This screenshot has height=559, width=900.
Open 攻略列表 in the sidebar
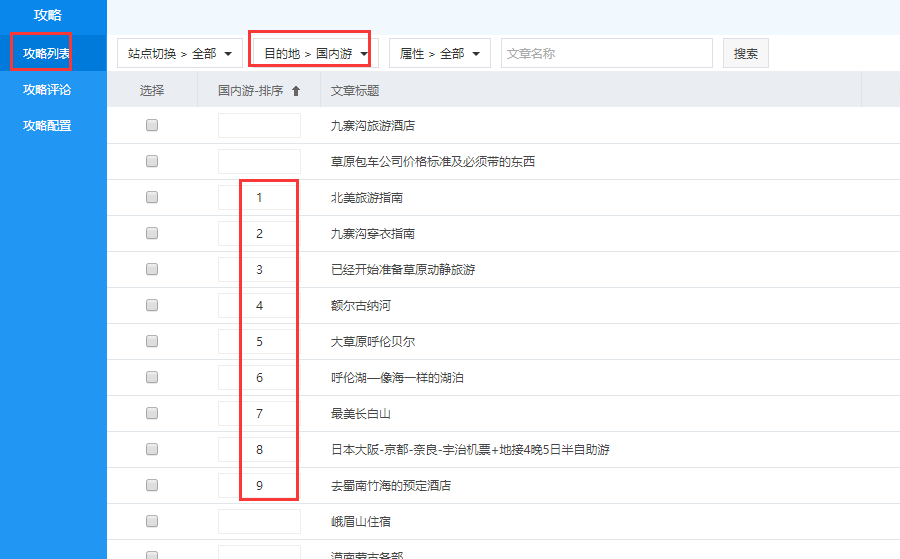tap(47, 53)
